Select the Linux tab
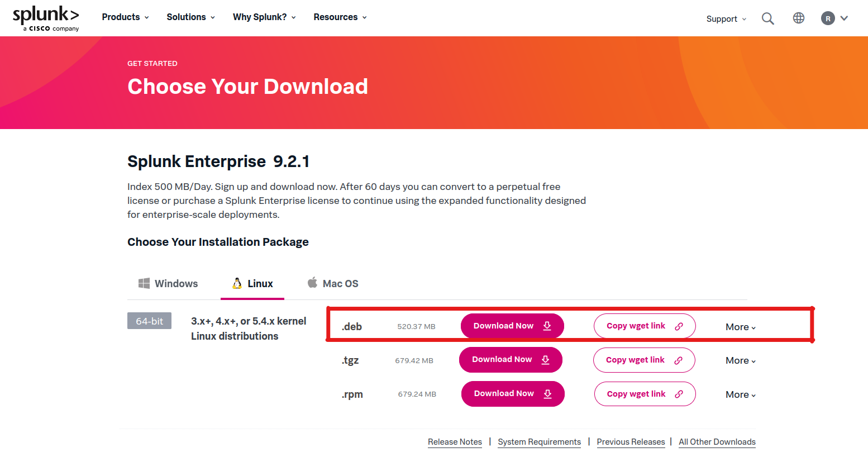The height and width of the screenshot is (476, 868). 252,283
